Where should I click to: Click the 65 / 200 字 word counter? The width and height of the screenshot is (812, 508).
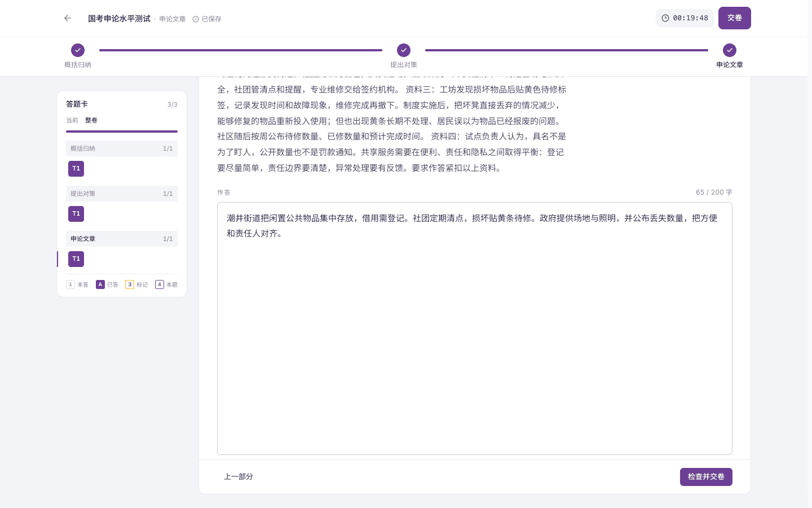point(714,192)
